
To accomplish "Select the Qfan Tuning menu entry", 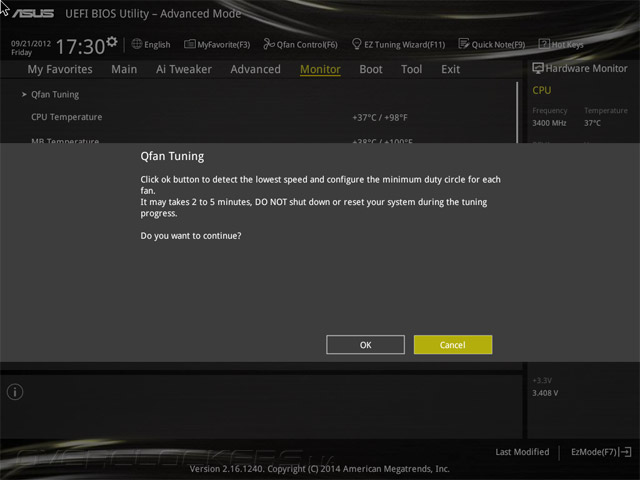I will [x=55, y=95].
